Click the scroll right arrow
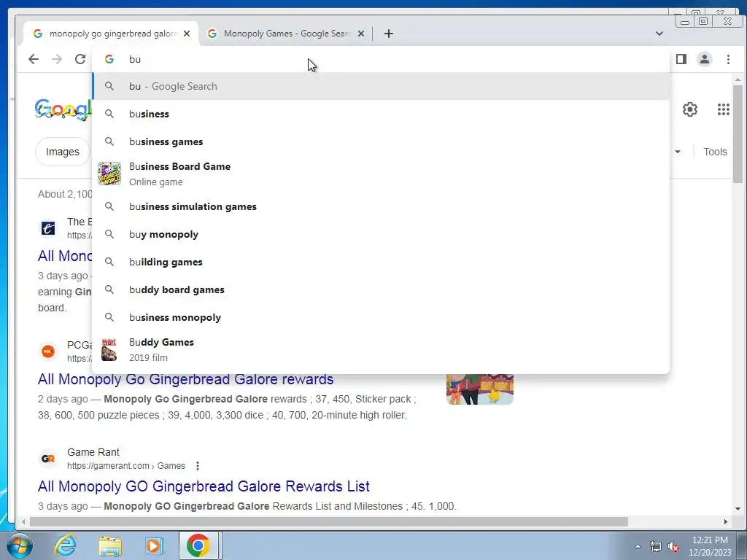747x560 pixels. (726, 522)
